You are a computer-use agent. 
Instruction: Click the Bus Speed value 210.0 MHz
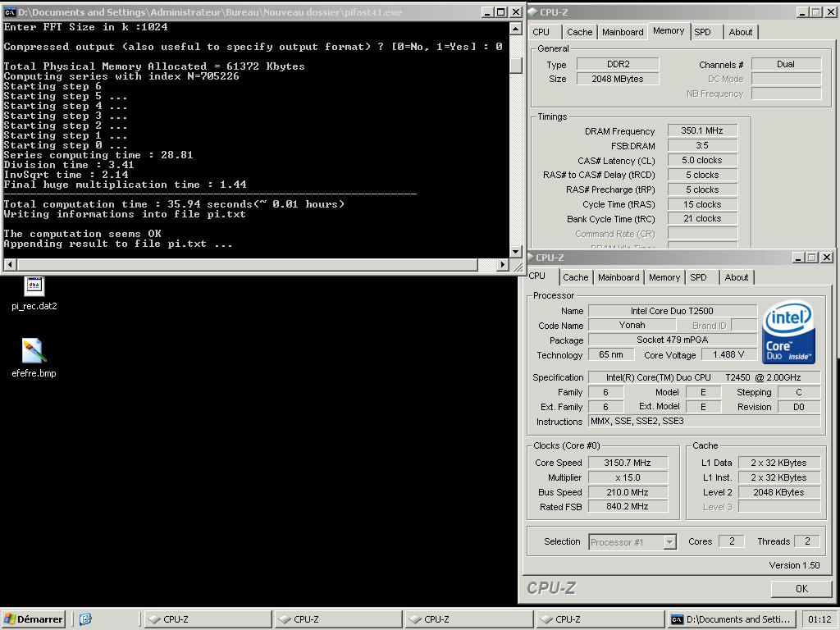pos(628,492)
